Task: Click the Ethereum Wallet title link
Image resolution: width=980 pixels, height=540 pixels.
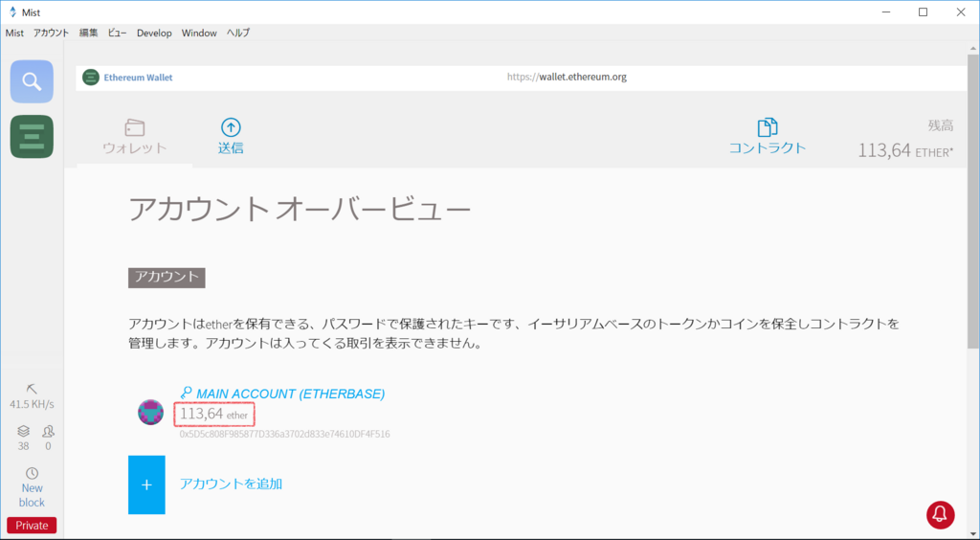Action: [138, 78]
